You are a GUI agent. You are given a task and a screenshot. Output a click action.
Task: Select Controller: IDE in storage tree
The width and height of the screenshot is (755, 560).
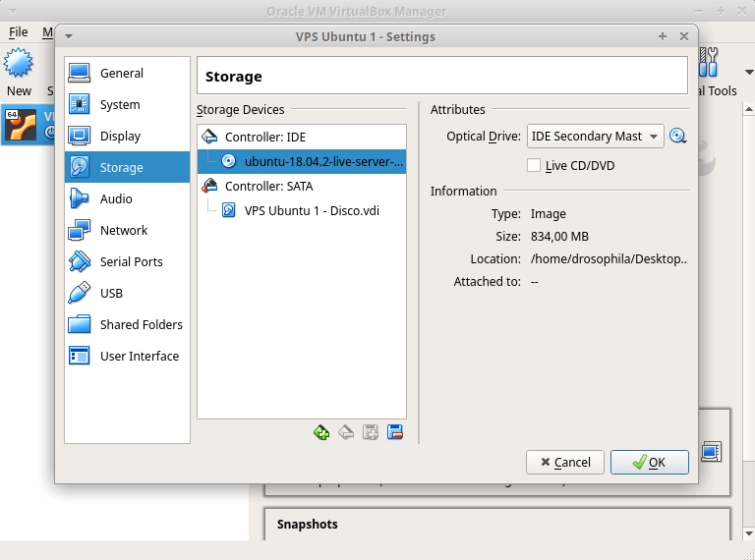tap(264, 138)
